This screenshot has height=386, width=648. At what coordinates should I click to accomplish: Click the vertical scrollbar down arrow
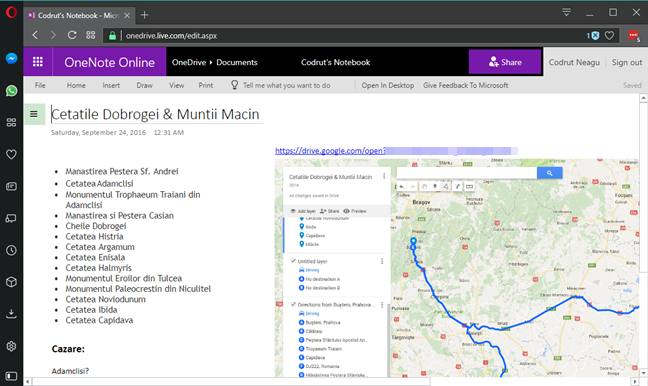(x=643, y=373)
